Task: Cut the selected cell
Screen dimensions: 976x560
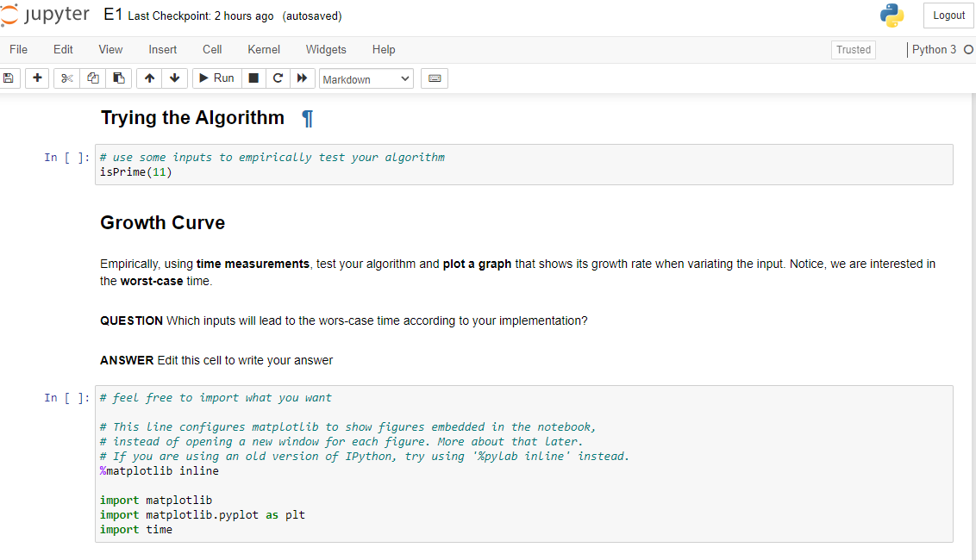Action: click(66, 78)
